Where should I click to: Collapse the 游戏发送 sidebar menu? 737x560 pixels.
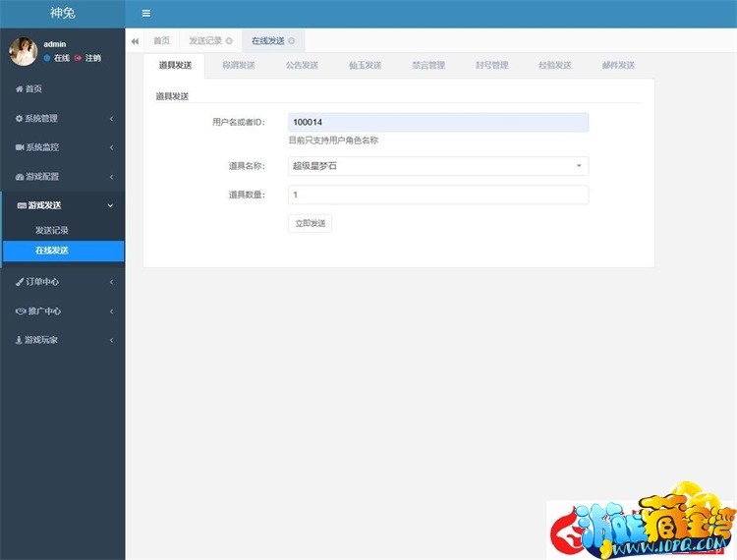62,205
